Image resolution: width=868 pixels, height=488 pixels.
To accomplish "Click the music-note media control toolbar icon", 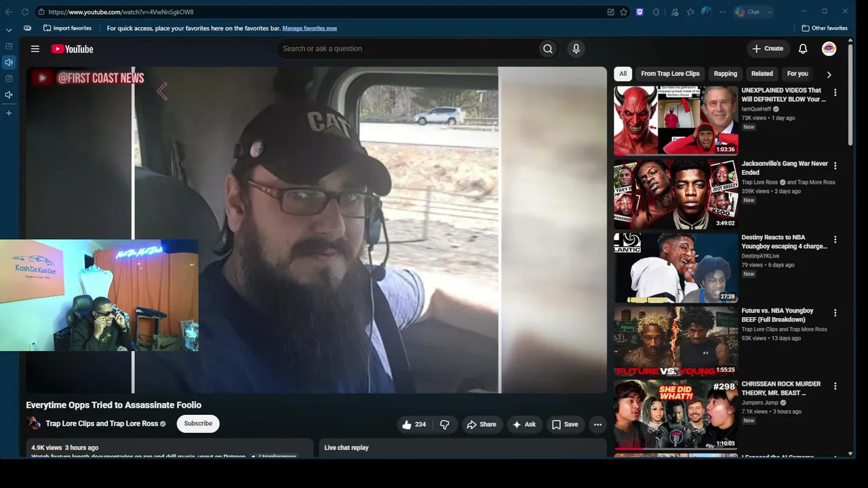I will click(x=674, y=12).
